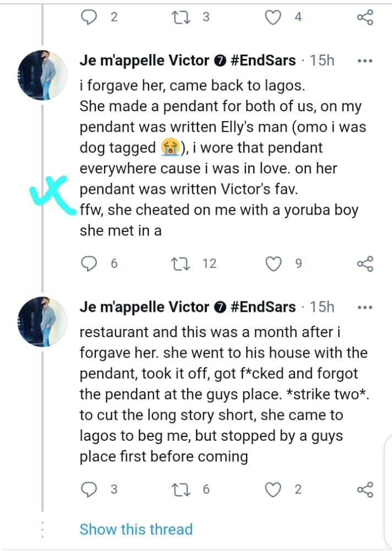
Task: Share the topmost tweet
Action: (x=365, y=18)
